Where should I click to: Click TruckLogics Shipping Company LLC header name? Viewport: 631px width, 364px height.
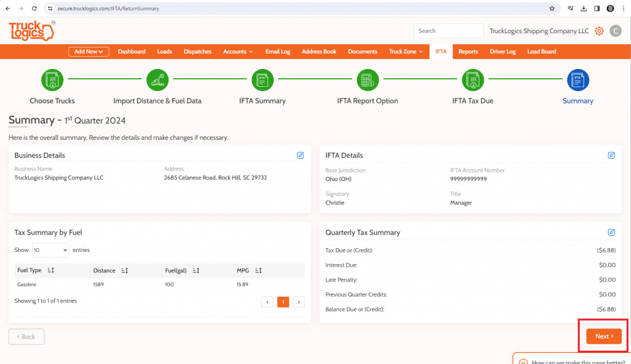pos(539,31)
